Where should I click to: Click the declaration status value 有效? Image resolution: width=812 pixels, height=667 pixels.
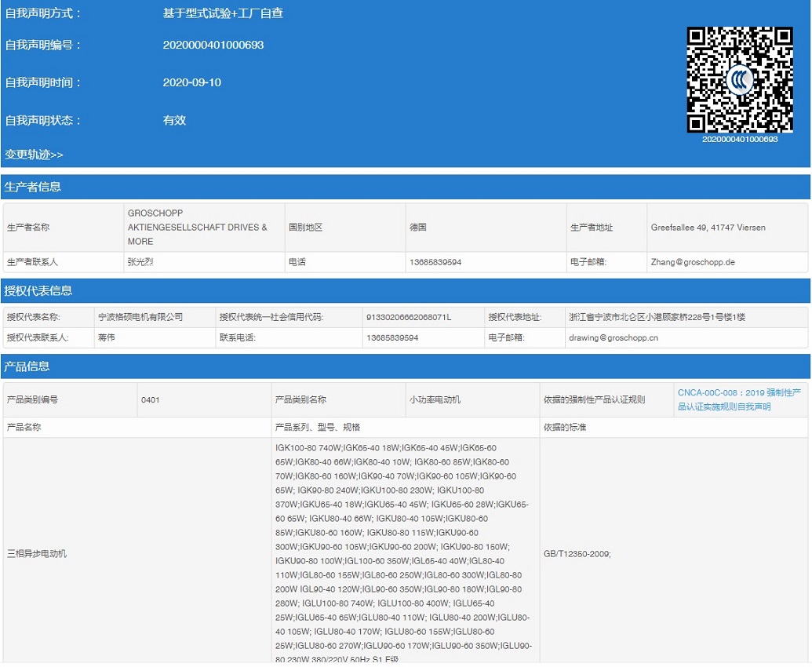[174, 120]
